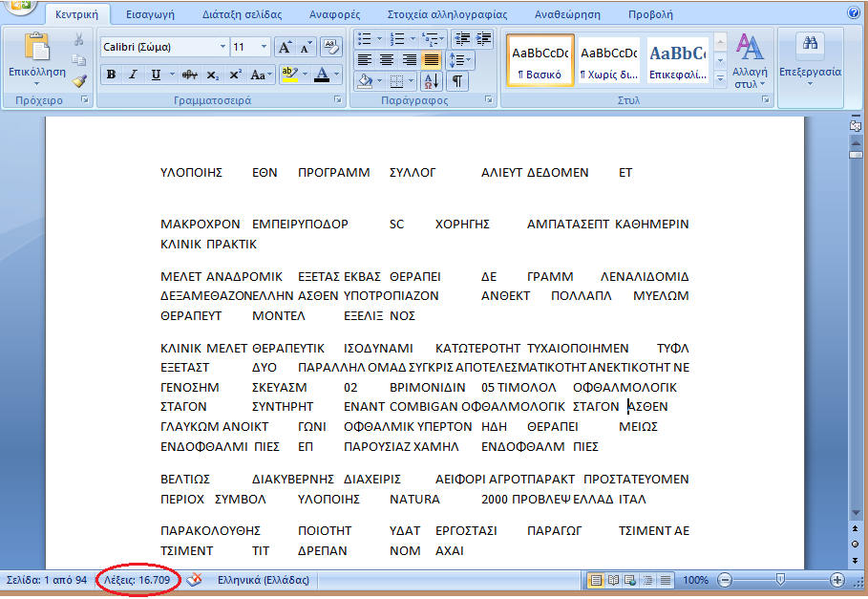The height and width of the screenshot is (599, 868).
Task: Click the Paste clipboard icon
Action: [36, 47]
